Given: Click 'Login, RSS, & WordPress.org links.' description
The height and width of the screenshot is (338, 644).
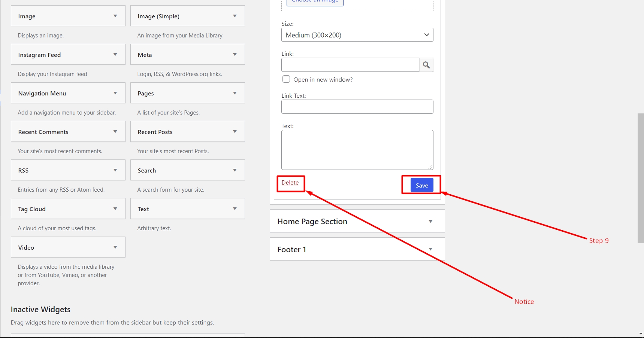Looking at the screenshot, I should [179, 74].
